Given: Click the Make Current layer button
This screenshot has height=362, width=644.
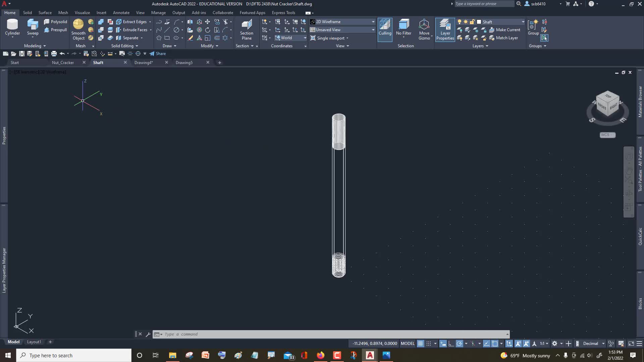Looking at the screenshot, I should 505,30.
